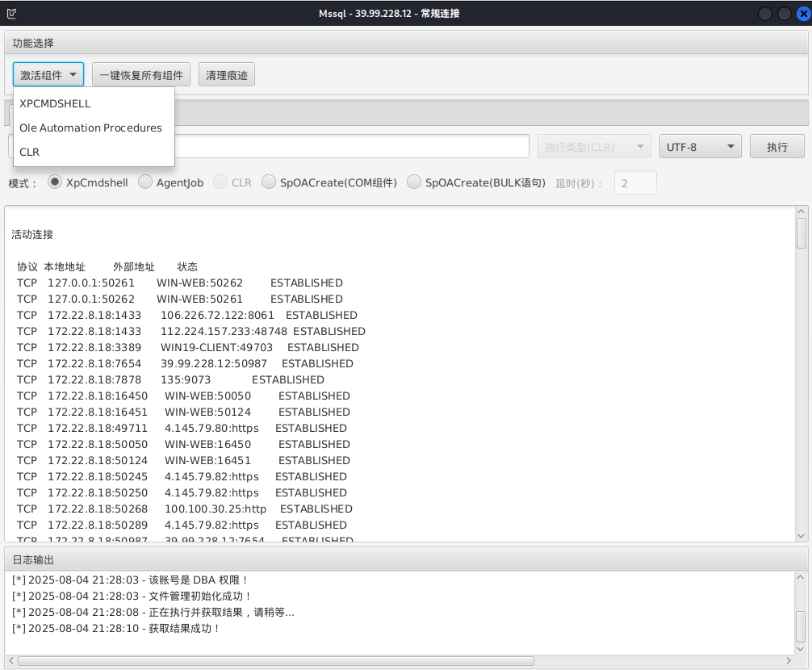The height and width of the screenshot is (670, 812).
Task: Click the 39.99.228.12:50987 connection row
Action: (185, 363)
